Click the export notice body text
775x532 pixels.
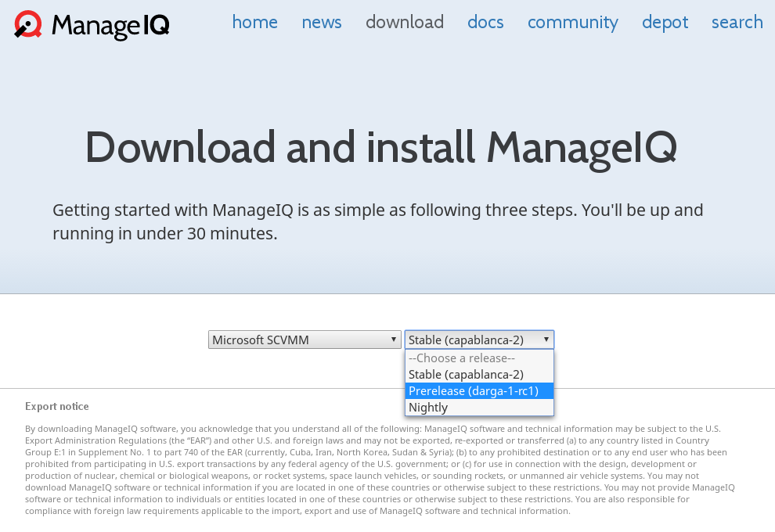click(x=380, y=469)
